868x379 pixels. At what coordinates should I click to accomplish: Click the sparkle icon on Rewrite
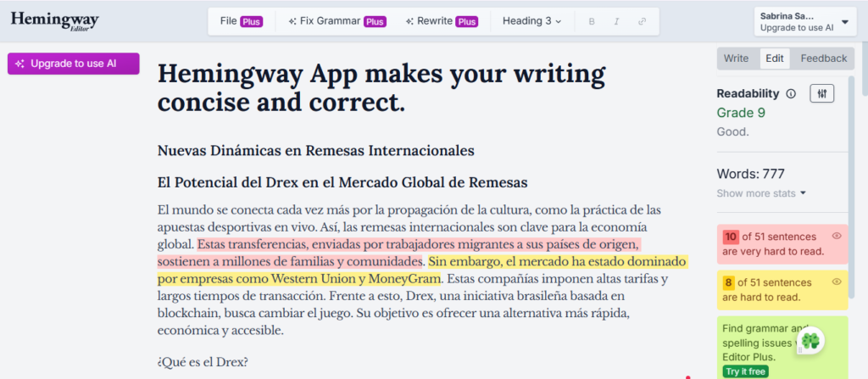409,21
